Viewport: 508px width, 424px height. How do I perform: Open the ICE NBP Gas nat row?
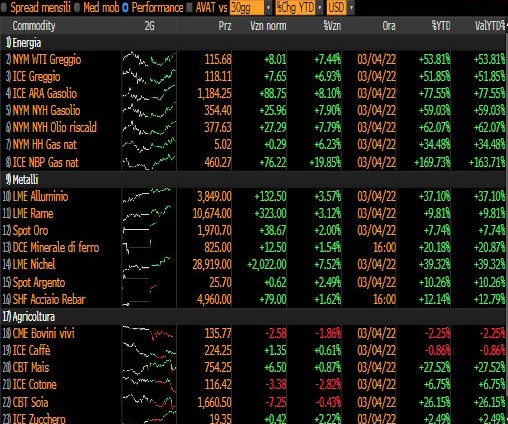click(x=254, y=162)
